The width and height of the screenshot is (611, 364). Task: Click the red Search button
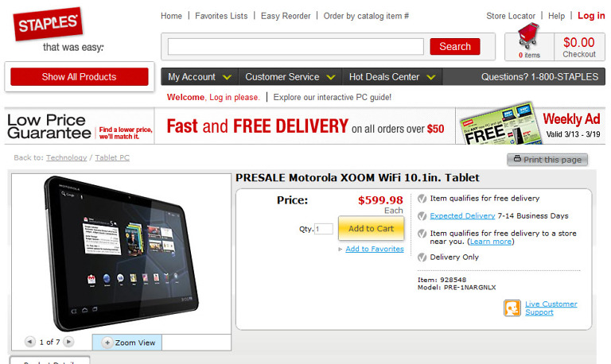click(x=455, y=47)
